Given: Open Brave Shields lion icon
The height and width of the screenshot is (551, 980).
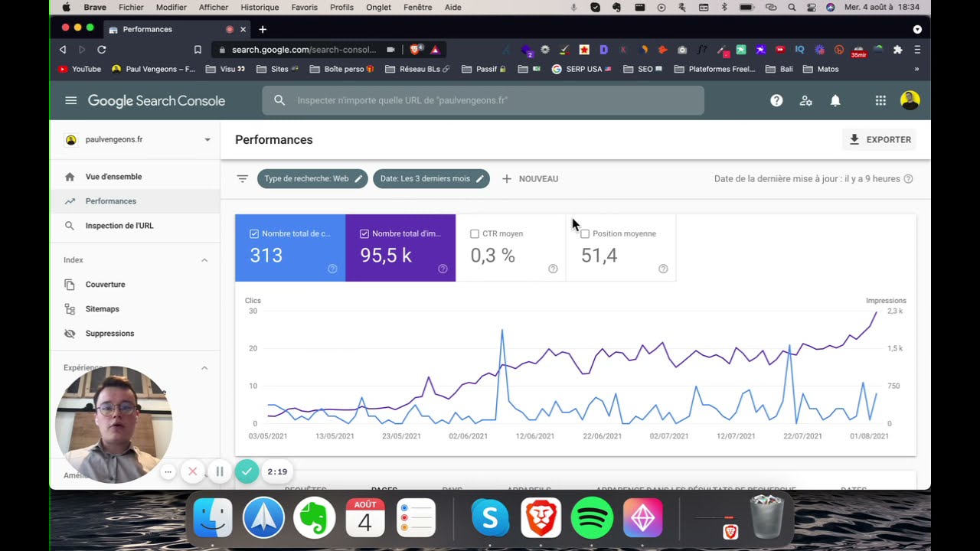Looking at the screenshot, I should pos(416,50).
